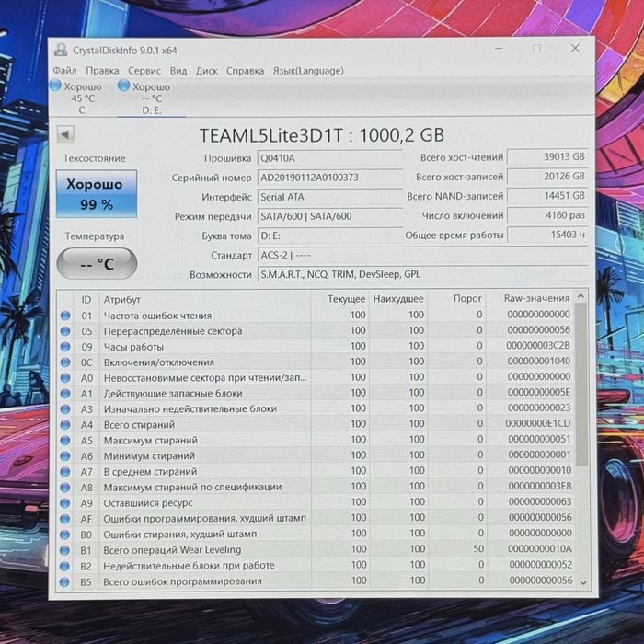Click the interface field Serial ATA
The image size is (644, 644).
(x=329, y=197)
